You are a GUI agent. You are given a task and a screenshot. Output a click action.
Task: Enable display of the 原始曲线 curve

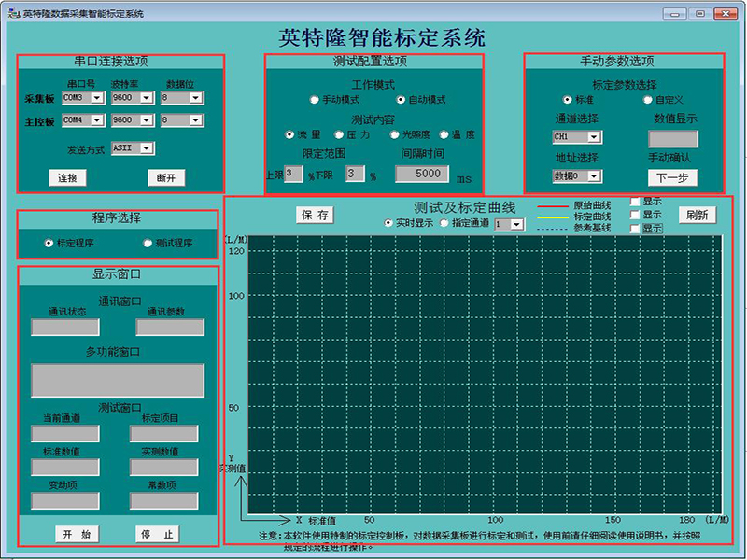(636, 201)
